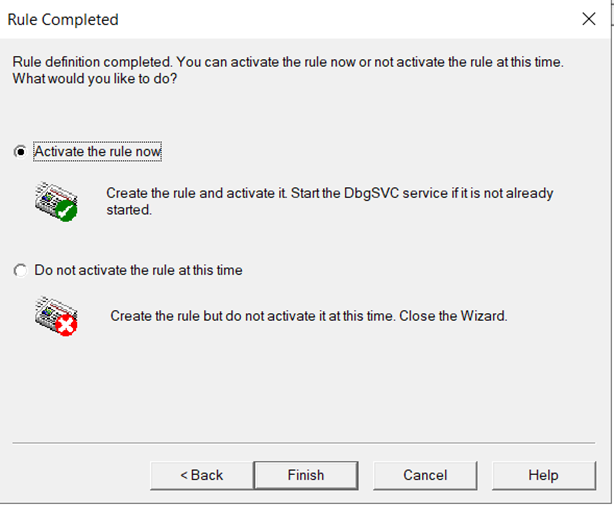
Task: Go back with the '< Back' button
Action: pos(201,475)
